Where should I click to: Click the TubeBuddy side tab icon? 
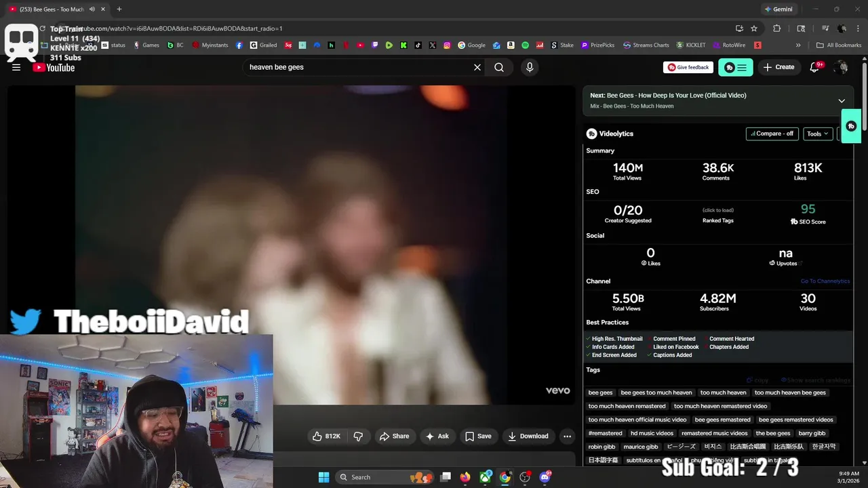(851, 126)
